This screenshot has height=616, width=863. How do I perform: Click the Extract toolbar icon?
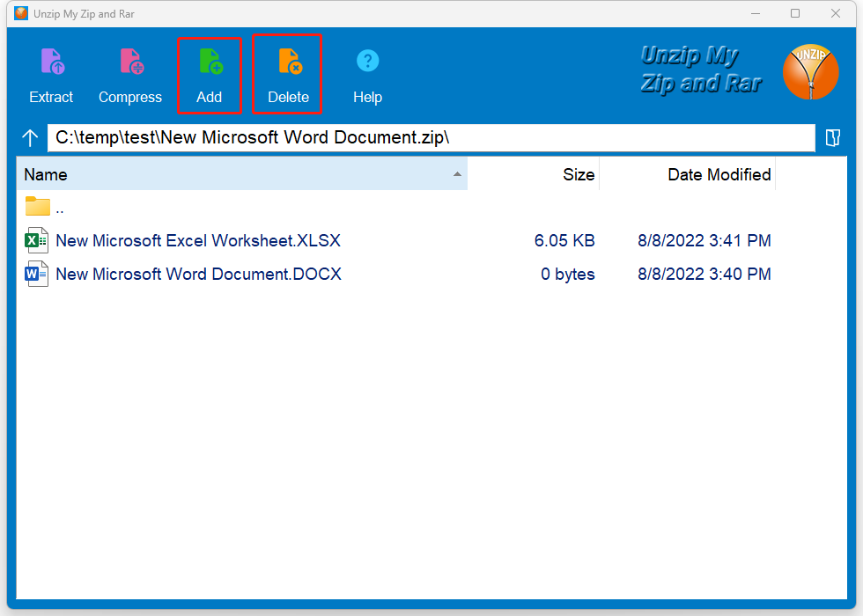coord(53,61)
